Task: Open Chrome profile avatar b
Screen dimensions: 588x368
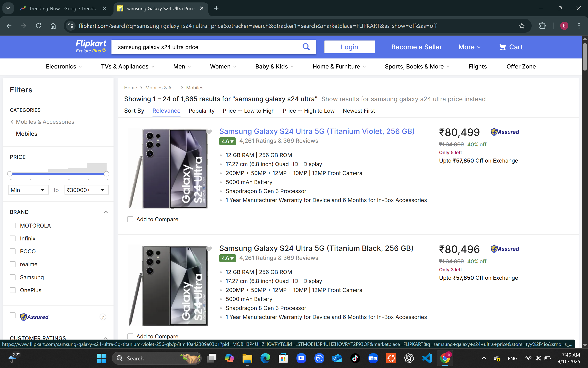Action: tap(564, 26)
